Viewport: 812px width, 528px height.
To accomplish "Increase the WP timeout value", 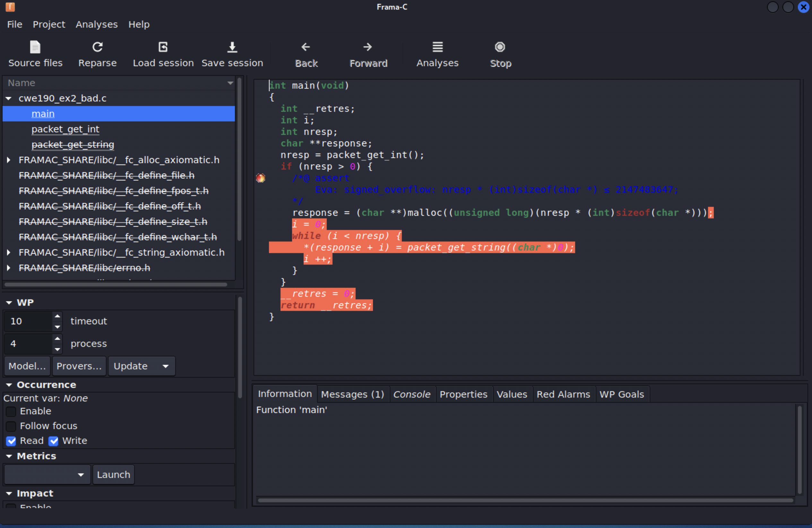I will (x=57, y=316).
